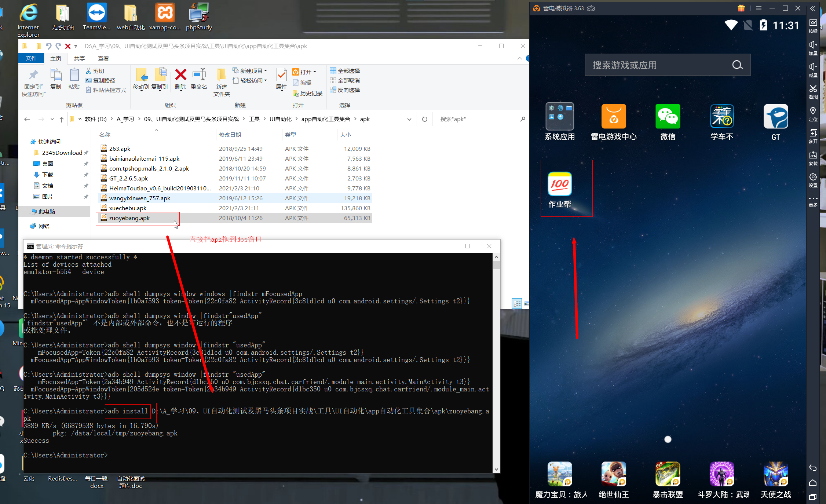Click Invert Selection (反向选择) option
Screen dimensions: 826x504
tap(345, 90)
